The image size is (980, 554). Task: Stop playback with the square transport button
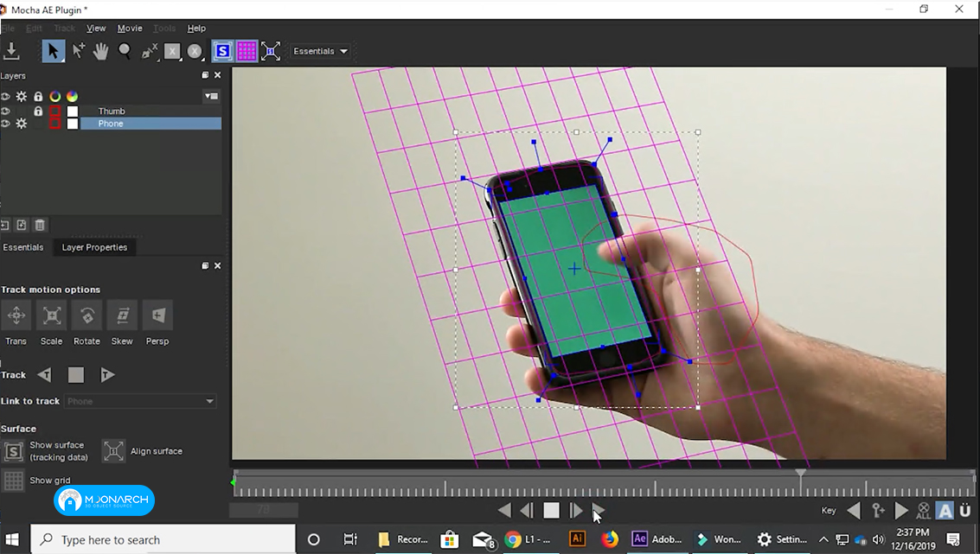tap(551, 510)
